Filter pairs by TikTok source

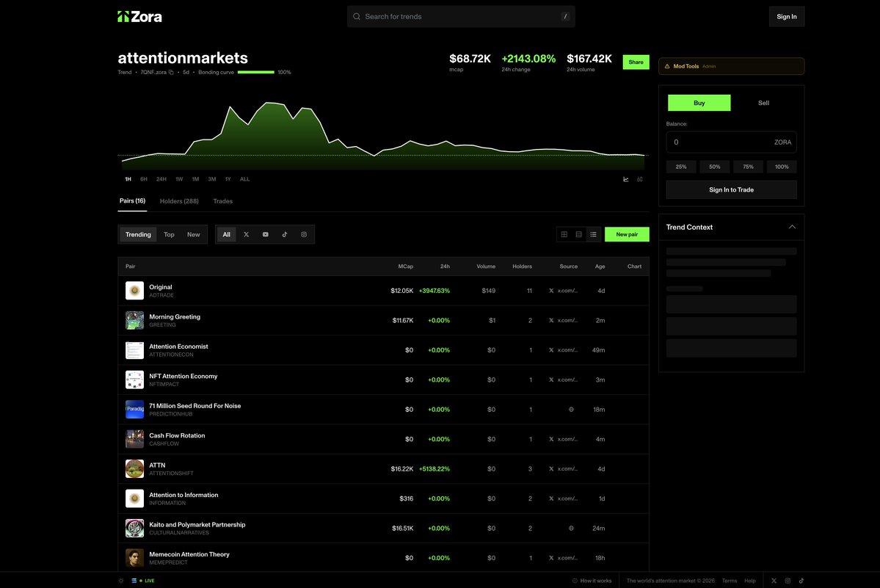pyautogui.click(x=285, y=234)
